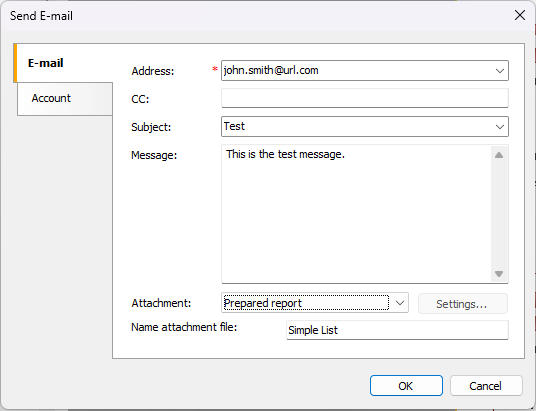Image resolution: width=536 pixels, height=411 pixels.
Task: Click the Name attachment file label
Action: tap(184, 327)
